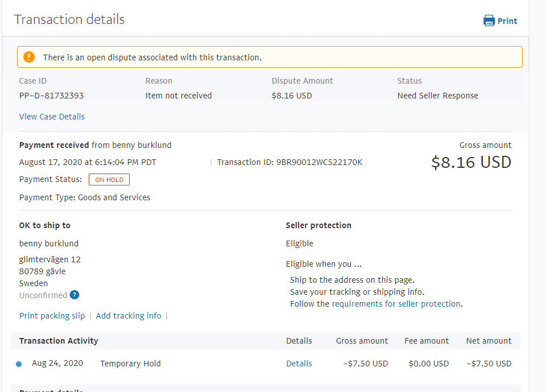Viewport: 546px width, 392px height.
Task: Click the Unconfirmed address help icon
Action: click(x=75, y=295)
